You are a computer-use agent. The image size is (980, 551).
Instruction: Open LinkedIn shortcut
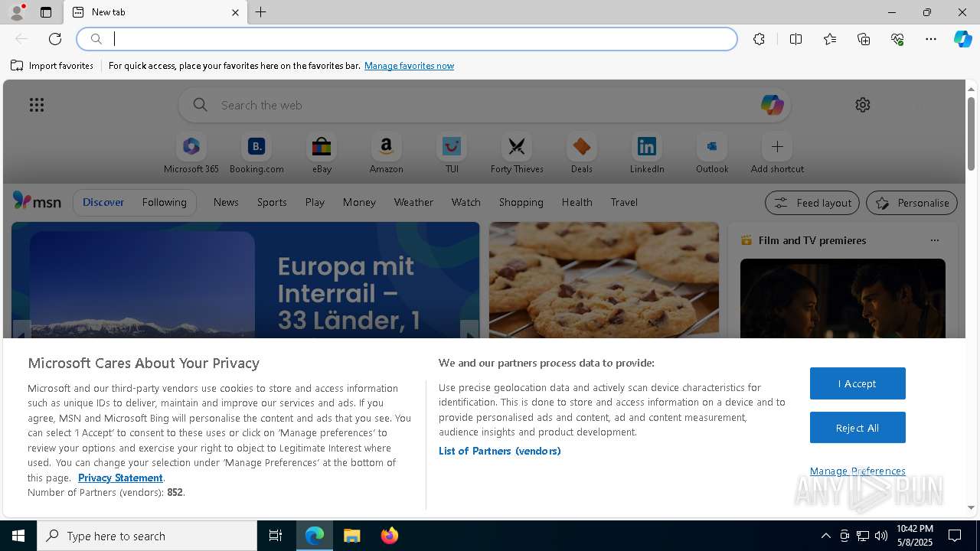click(x=647, y=154)
